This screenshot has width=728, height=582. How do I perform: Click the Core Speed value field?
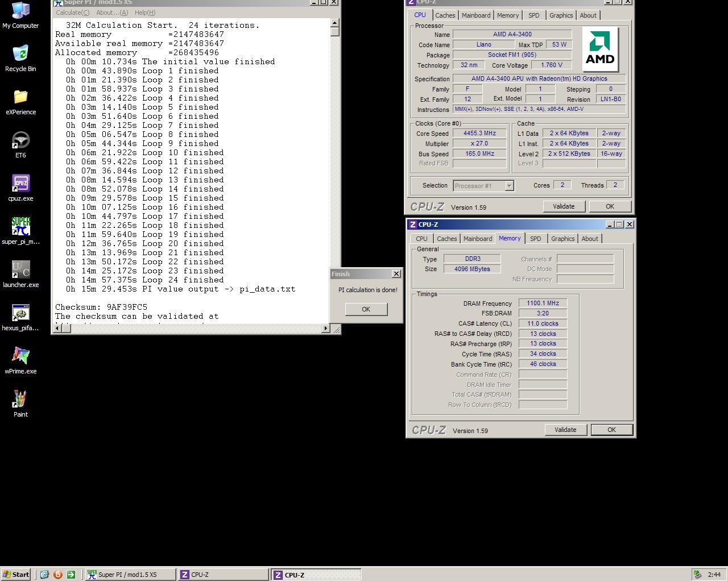[x=479, y=134]
